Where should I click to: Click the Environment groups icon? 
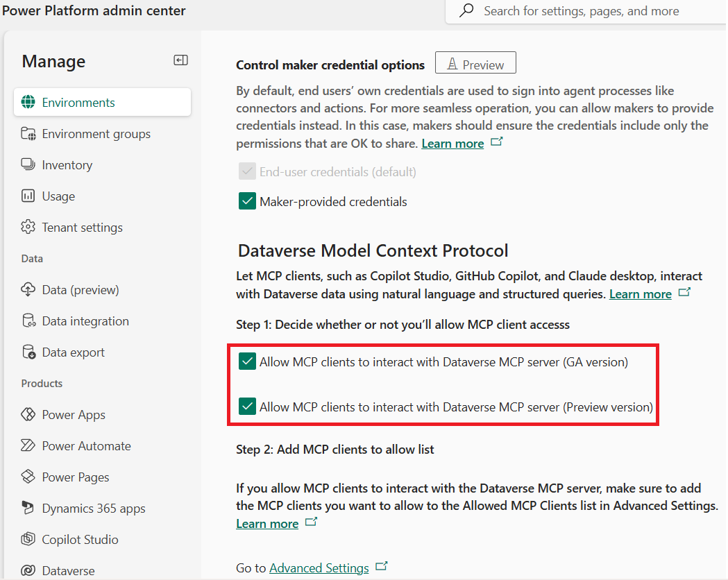pyautogui.click(x=28, y=134)
